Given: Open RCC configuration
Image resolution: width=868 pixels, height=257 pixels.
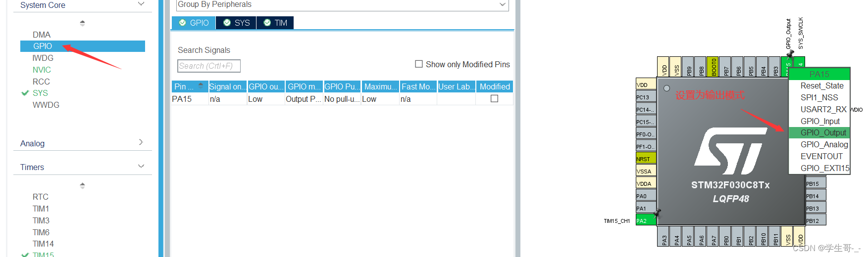Looking at the screenshot, I should 41,82.
